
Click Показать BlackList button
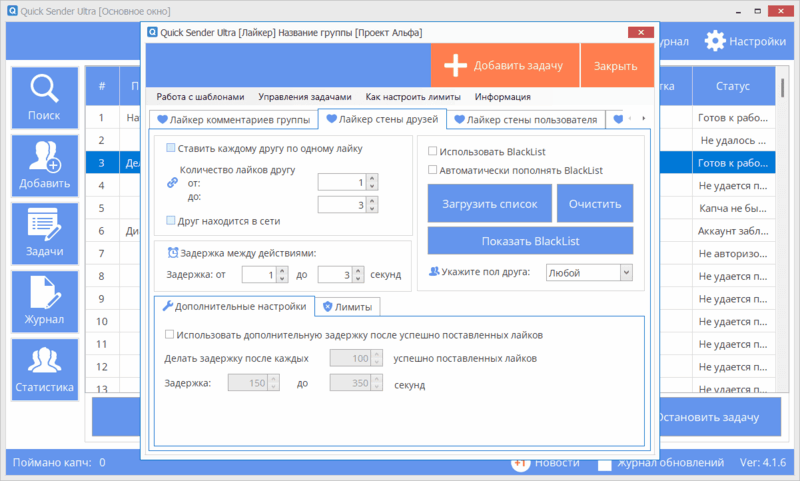pyautogui.click(x=530, y=241)
